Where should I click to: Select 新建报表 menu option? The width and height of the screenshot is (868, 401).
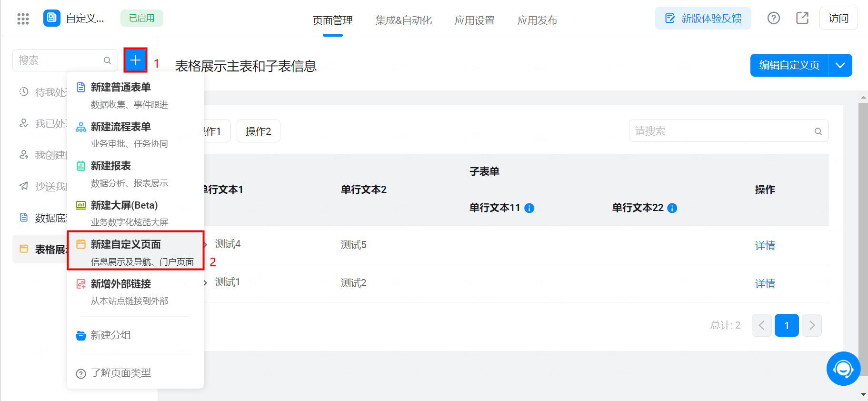click(135, 174)
